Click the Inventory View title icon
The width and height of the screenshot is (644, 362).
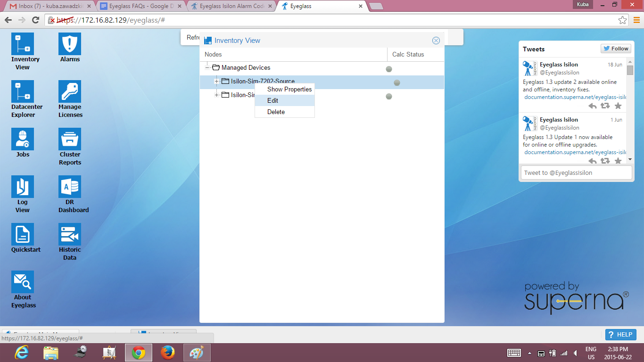click(x=208, y=41)
